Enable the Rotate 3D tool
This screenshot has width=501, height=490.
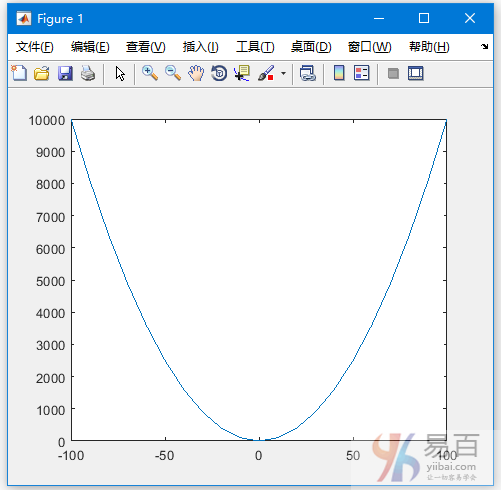click(219, 73)
